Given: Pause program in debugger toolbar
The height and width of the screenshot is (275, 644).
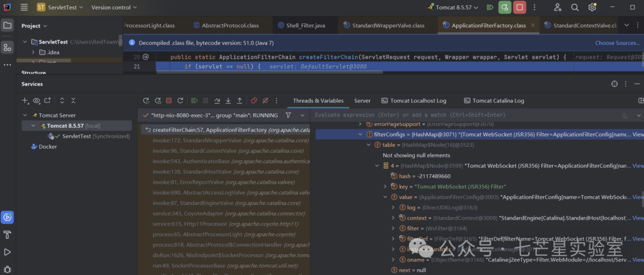Looking at the screenshot, I should click(206, 100).
